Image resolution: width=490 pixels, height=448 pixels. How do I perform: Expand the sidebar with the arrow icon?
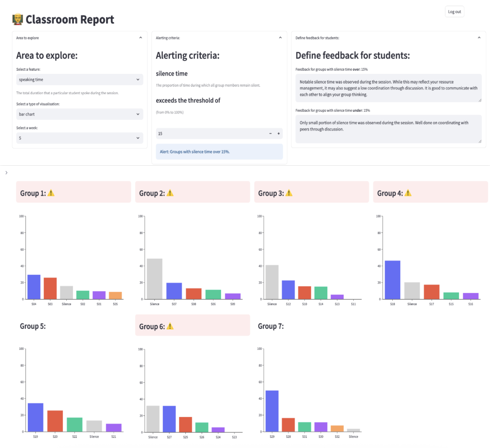6,173
